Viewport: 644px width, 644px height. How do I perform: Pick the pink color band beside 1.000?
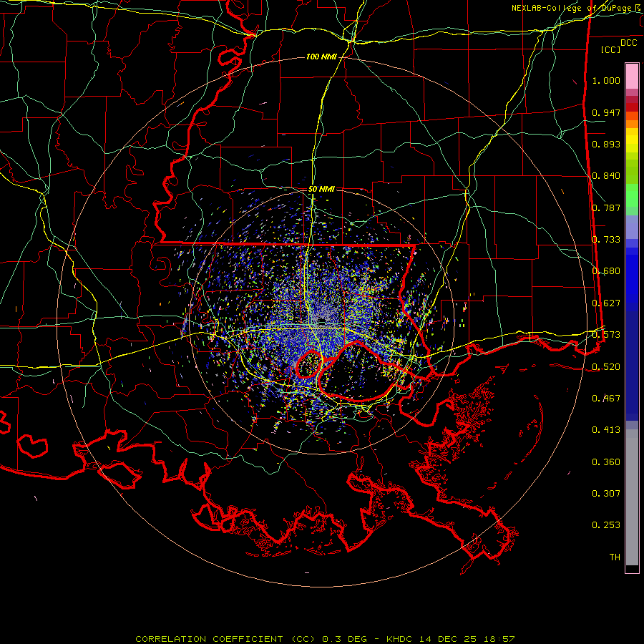[632, 77]
